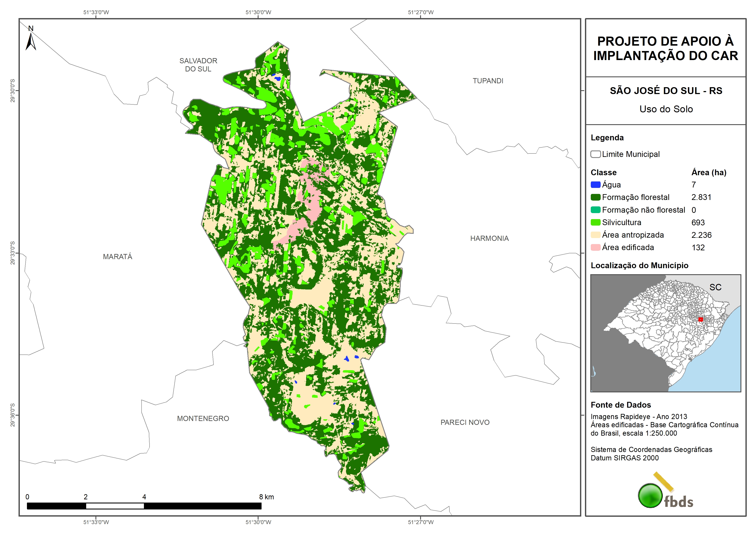Screen dimensions: 756x534
Task: Click the SC label in inset map
Action: [x=715, y=287]
